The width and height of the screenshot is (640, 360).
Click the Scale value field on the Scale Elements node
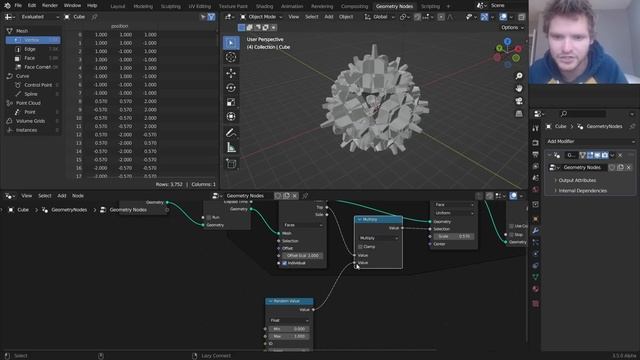(x=454, y=236)
